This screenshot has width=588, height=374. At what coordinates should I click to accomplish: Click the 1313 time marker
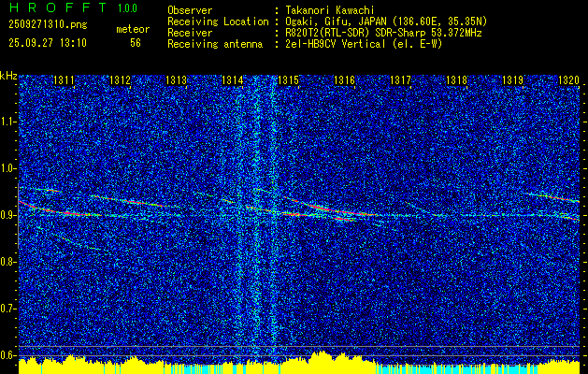pos(177,79)
